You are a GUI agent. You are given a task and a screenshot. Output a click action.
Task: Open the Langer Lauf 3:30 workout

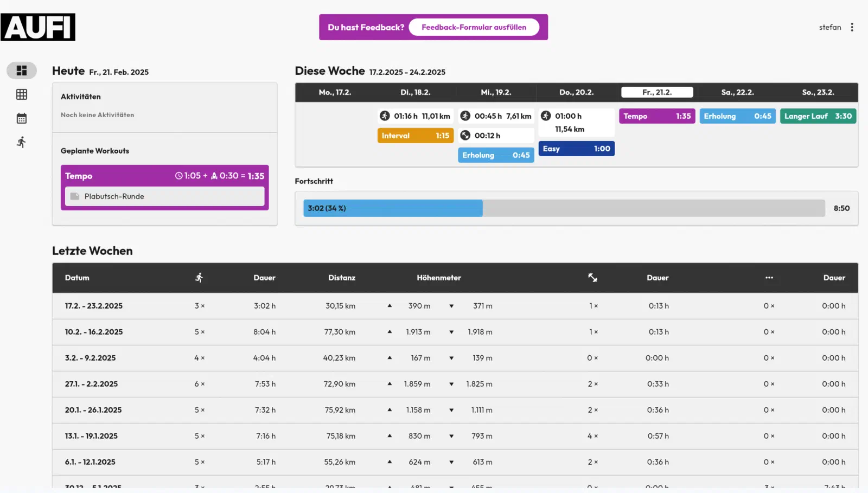[818, 116]
